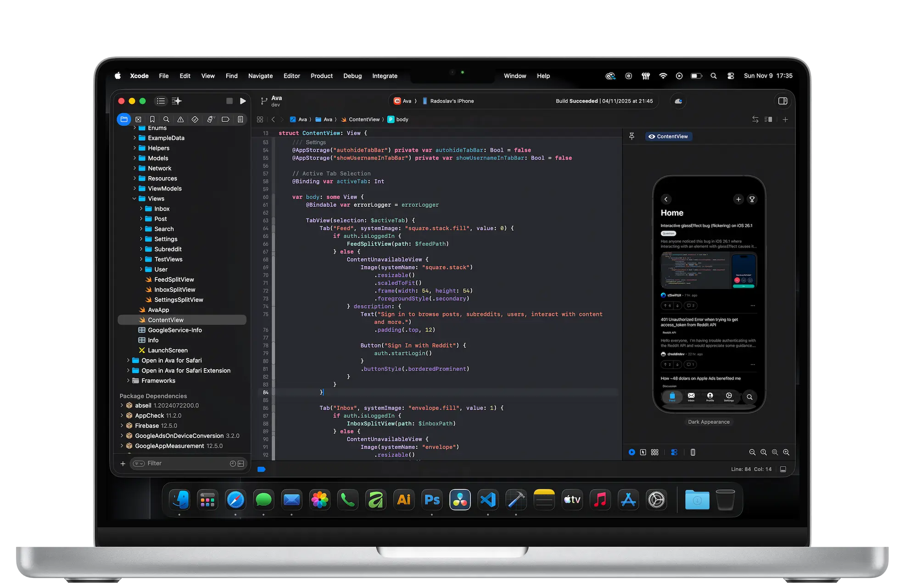Open the Test navigator diamond icon
The height and width of the screenshot is (588, 905).
click(195, 119)
